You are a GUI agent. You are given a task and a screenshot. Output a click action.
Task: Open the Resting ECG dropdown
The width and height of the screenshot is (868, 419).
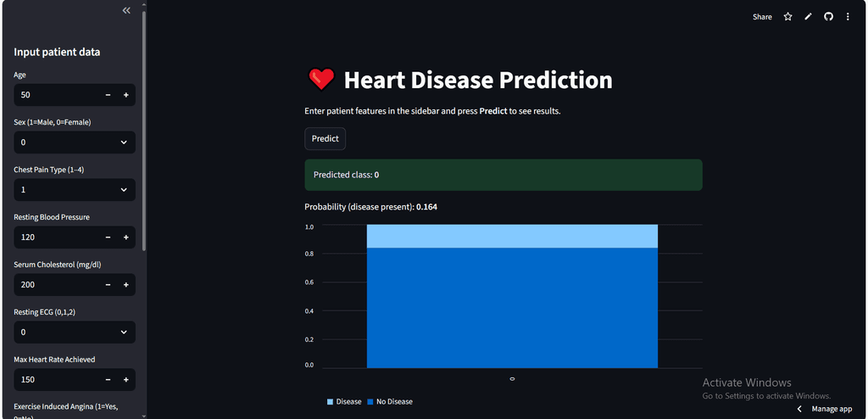[75, 332]
